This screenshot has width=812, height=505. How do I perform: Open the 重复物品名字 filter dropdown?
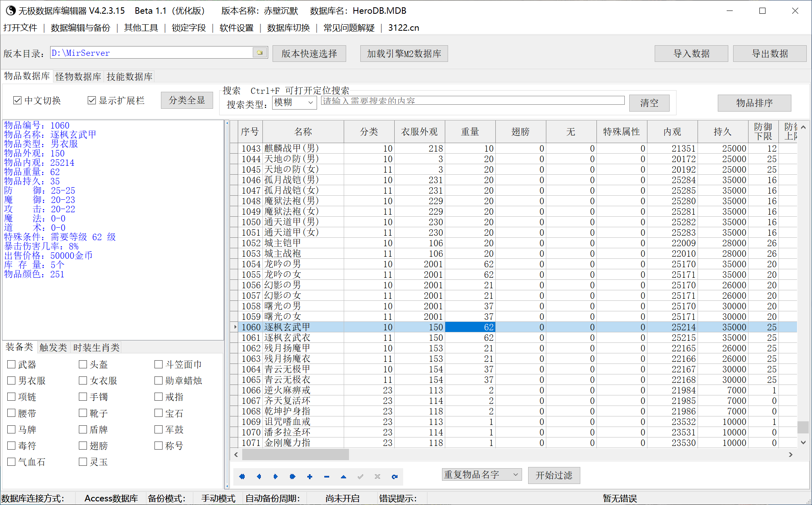click(482, 475)
